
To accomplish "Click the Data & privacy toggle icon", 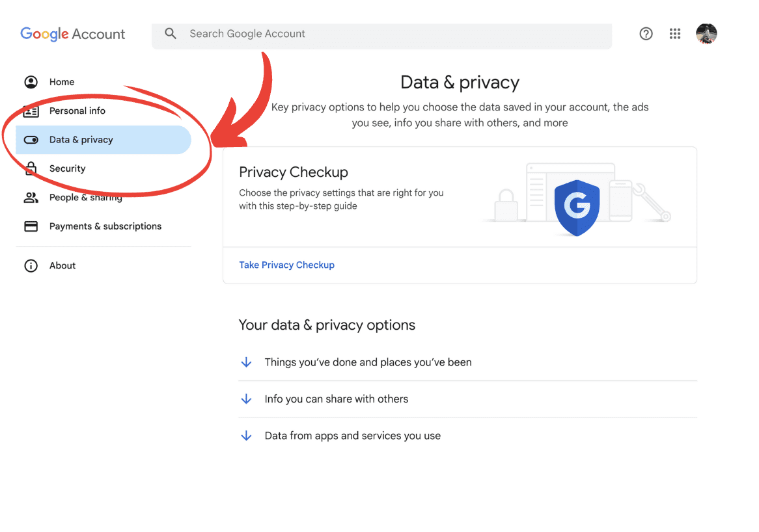I will [31, 139].
